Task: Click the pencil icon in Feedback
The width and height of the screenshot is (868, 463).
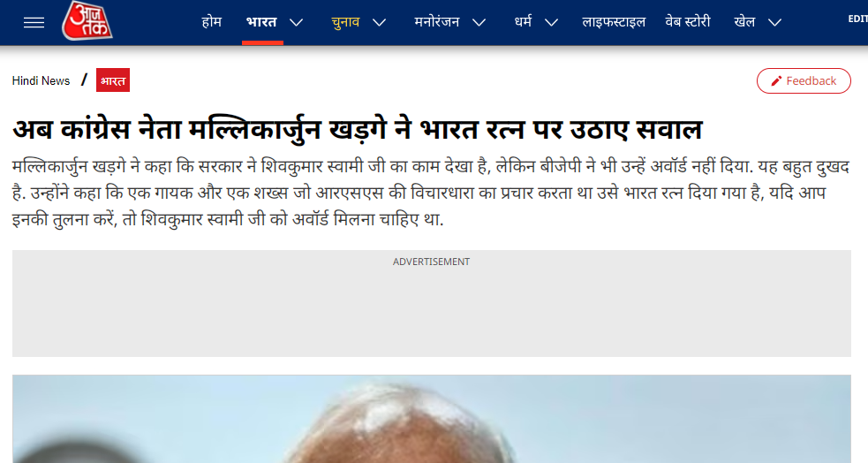Action: coord(777,81)
